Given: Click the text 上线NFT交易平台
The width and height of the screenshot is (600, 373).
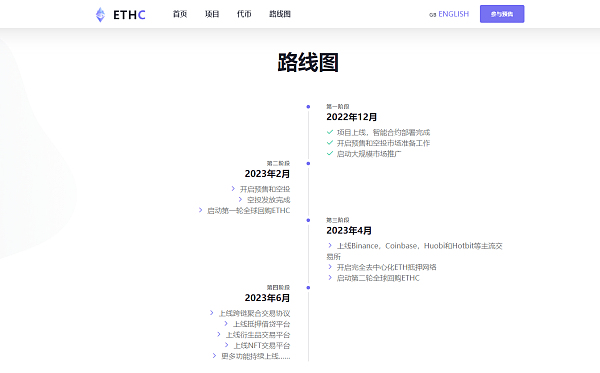Looking at the screenshot, I should [x=262, y=345].
